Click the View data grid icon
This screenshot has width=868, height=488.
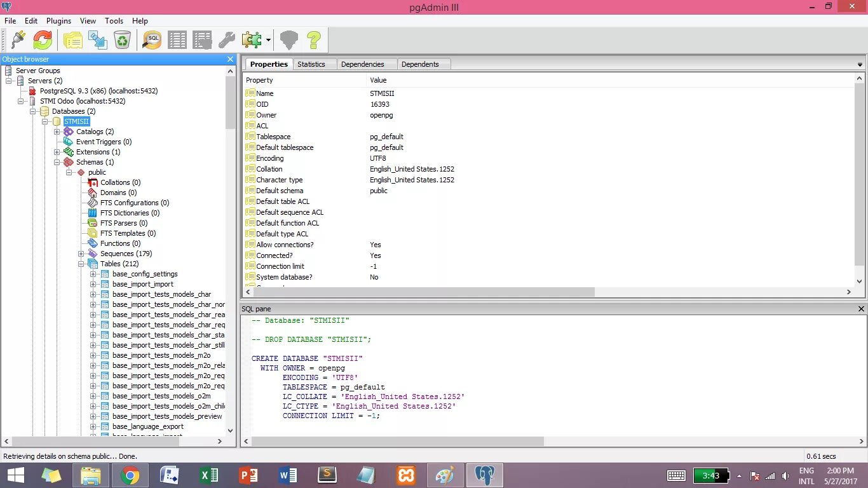coord(177,40)
